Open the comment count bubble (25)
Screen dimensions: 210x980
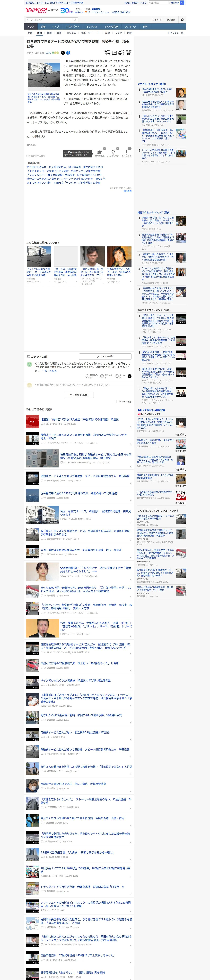(48, 53)
